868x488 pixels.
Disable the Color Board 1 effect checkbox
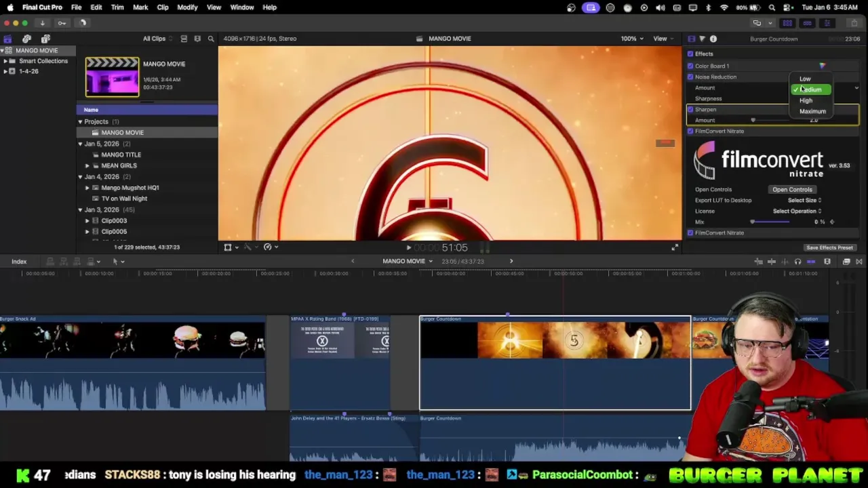pyautogui.click(x=690, y=66)
